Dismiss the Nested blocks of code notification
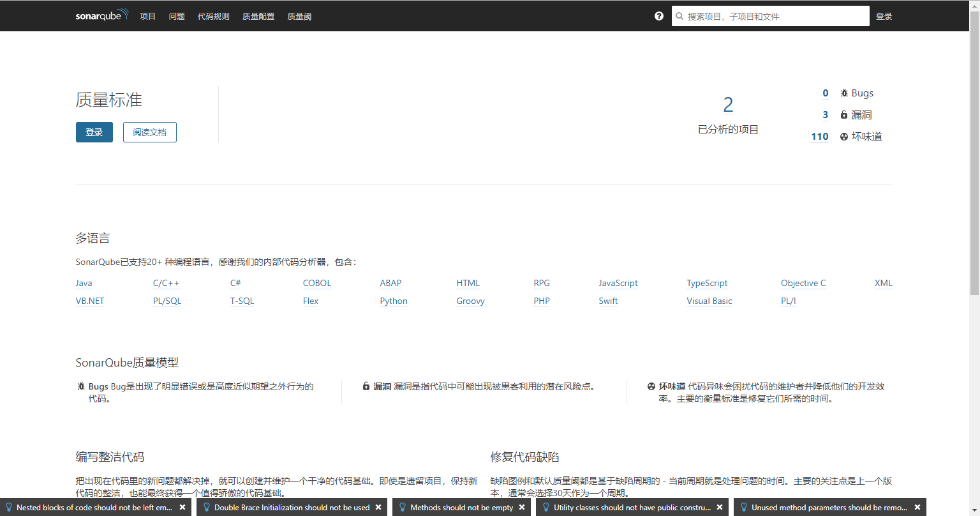 coord(182,507)
